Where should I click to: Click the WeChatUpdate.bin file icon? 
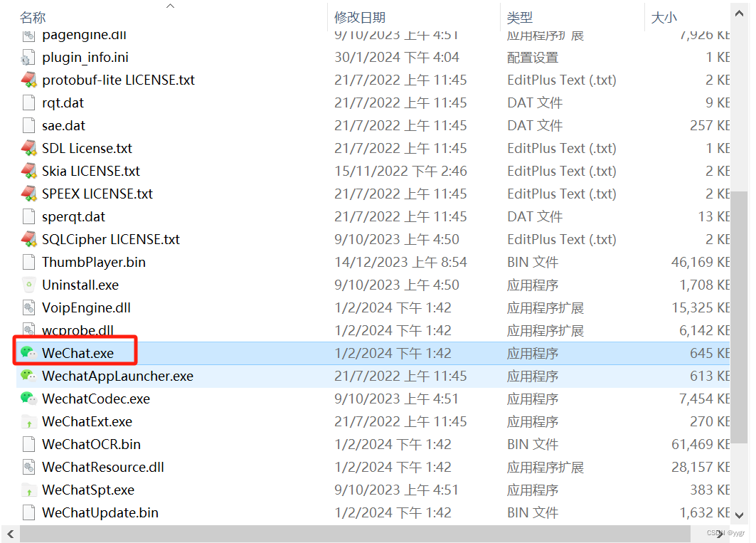click(28, 512)
